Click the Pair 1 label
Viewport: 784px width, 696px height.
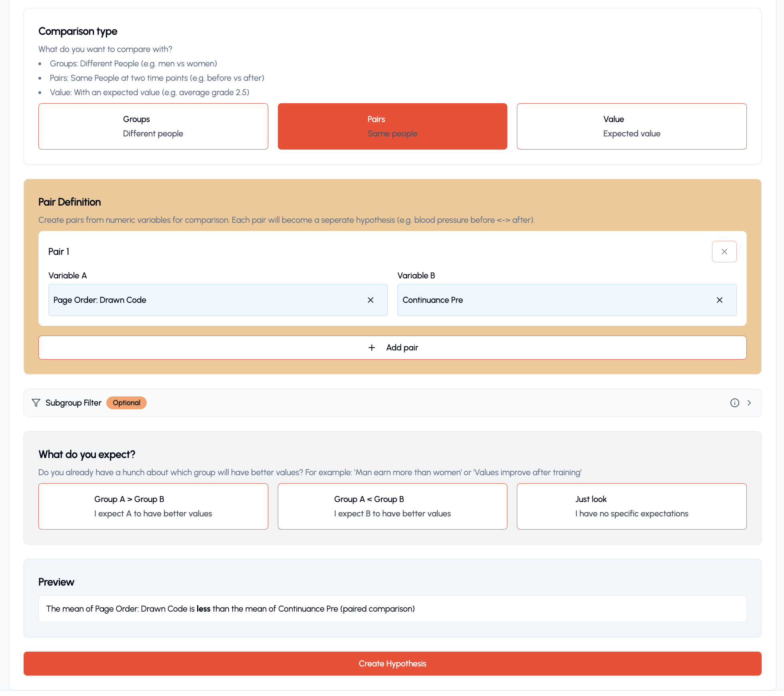(59, 252)
